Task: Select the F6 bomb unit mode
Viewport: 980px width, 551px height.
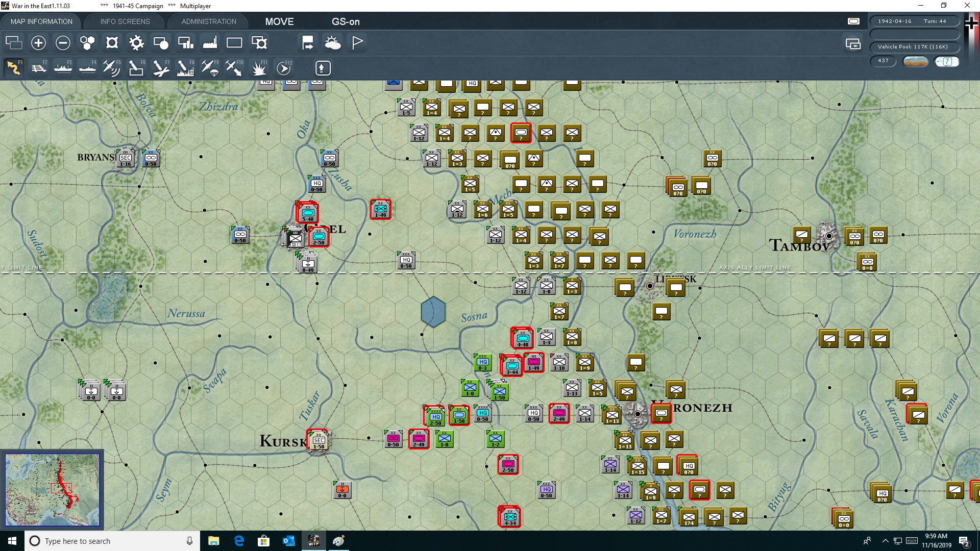Action: tap(136, 68)
